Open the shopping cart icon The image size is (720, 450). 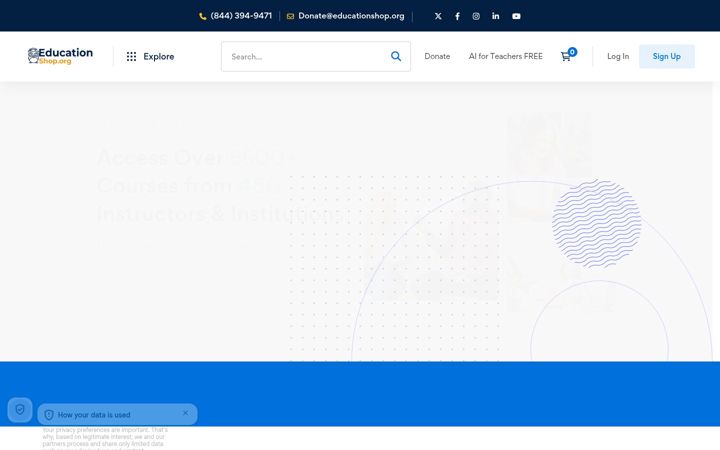click(x=566, y=56)
